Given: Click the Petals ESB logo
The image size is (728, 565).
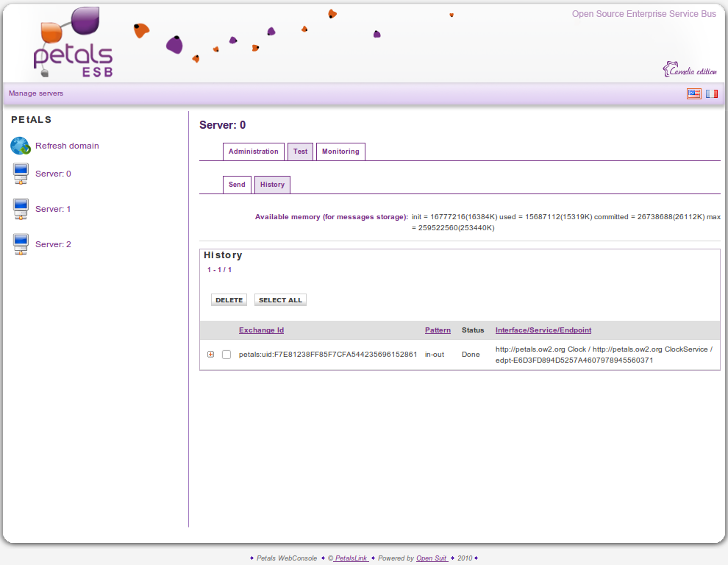Looking at the screenshot, I should (x=74, y=44).
